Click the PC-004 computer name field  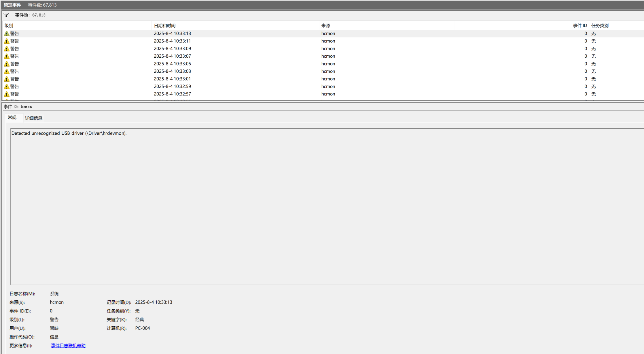(143, 328)
